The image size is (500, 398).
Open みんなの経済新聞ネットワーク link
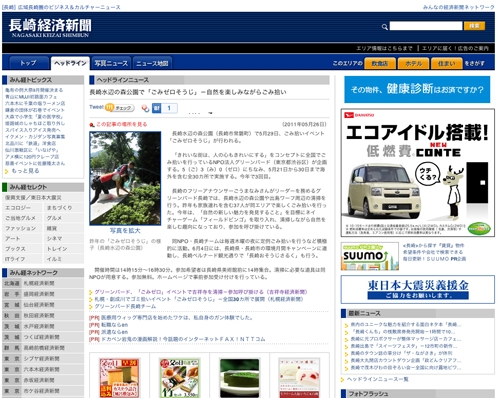pyautogui.click(x=458, y=7)
